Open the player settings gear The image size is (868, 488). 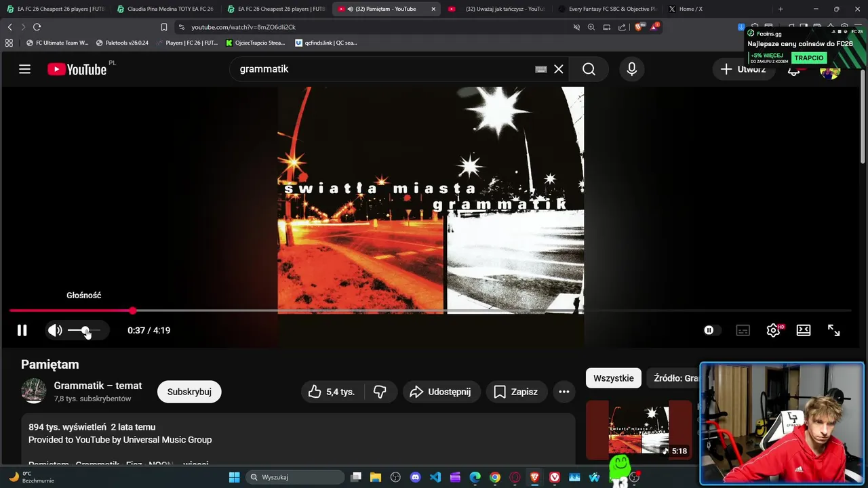click(x=773, y=330)
